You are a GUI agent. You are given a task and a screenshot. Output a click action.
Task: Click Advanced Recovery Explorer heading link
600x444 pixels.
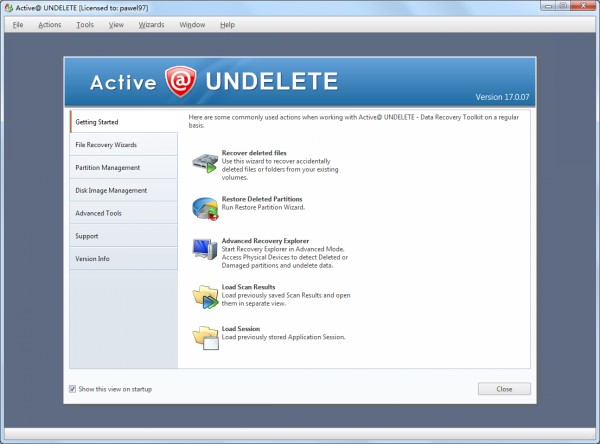[266, 241]
